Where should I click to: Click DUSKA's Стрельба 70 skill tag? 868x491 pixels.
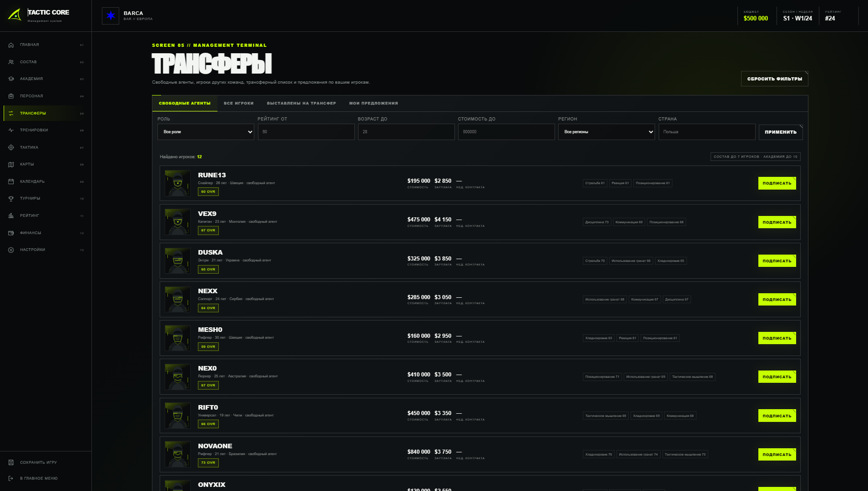[x=595, y=261]
